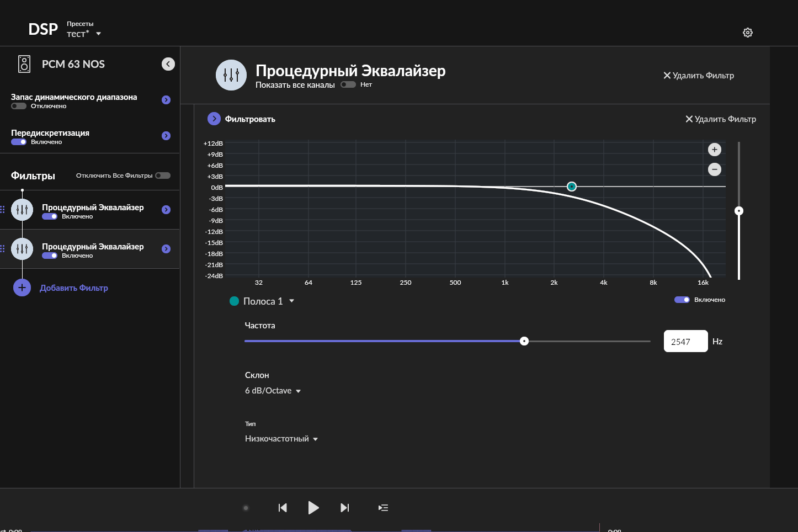Click the next track button

click(x=345, y=508)
